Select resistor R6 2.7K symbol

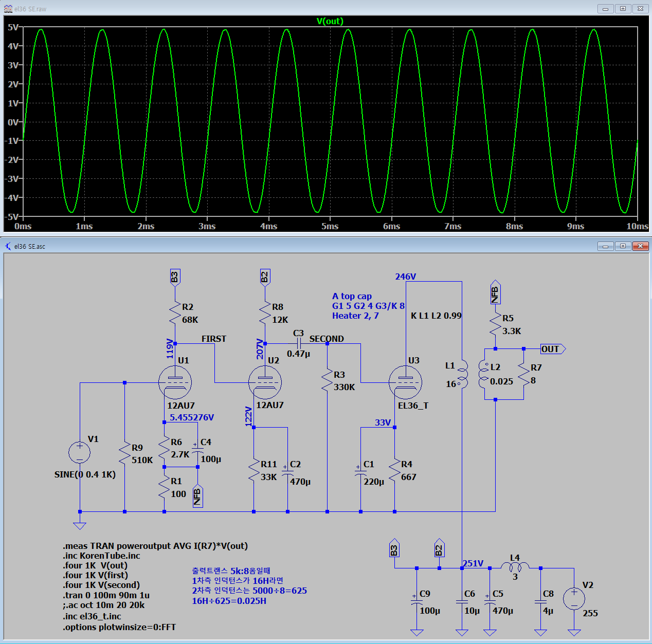164,448
